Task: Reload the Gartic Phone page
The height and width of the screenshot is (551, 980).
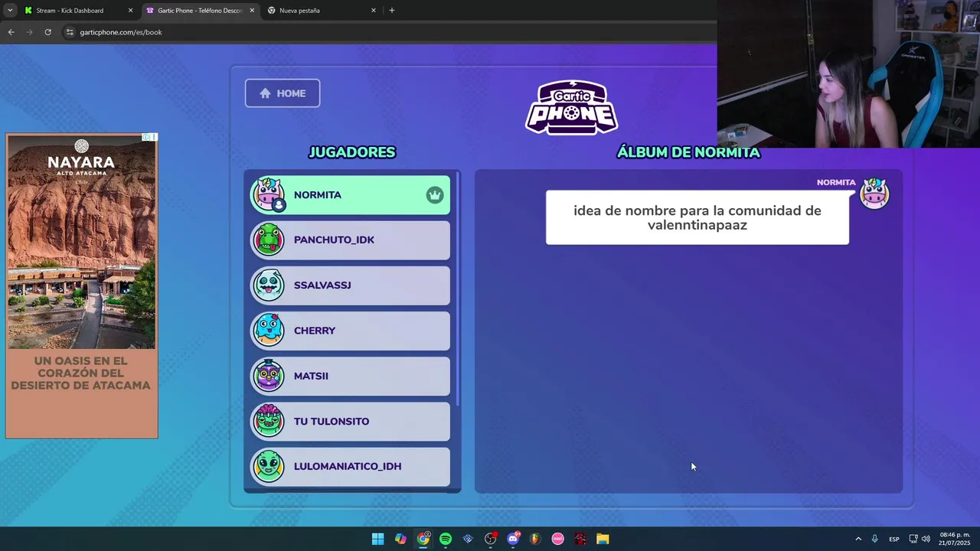Action: [x=47, y=32]
